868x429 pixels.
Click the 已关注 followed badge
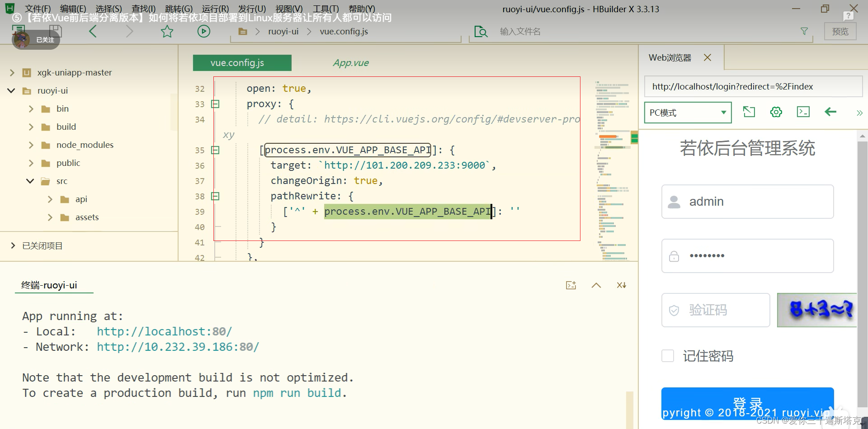click(x=36, y=40)
